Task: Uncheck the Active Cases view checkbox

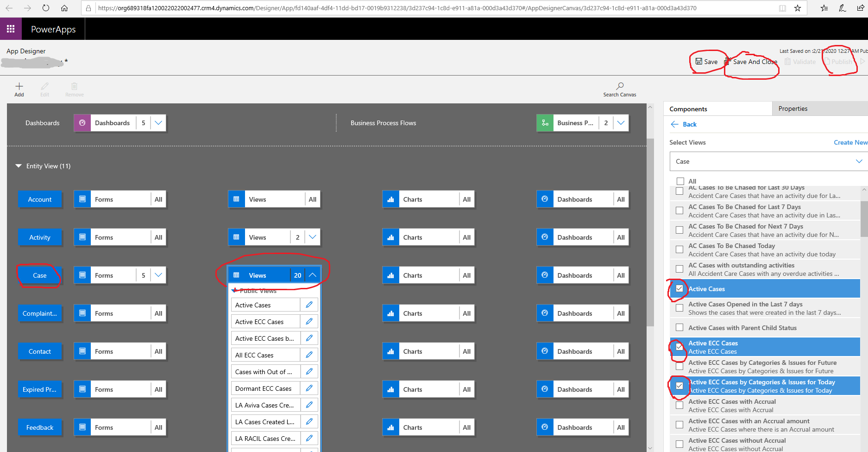Action: point(679,289)
